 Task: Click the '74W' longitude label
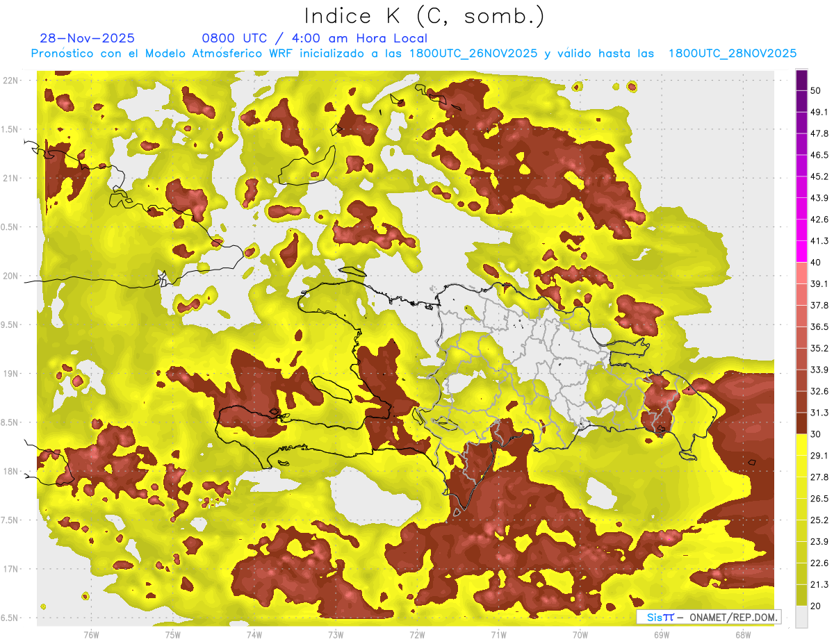pos(254,634)
